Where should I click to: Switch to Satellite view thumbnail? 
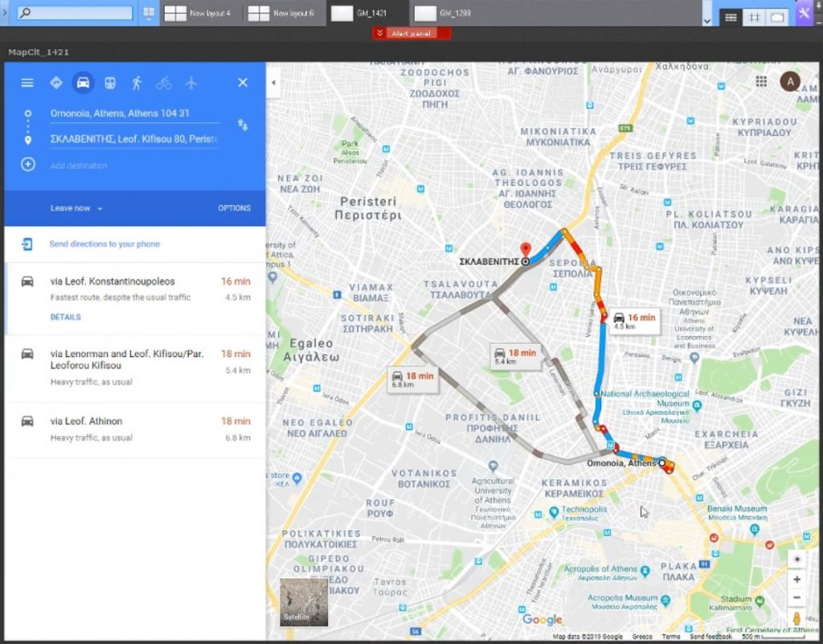(304, 602)
